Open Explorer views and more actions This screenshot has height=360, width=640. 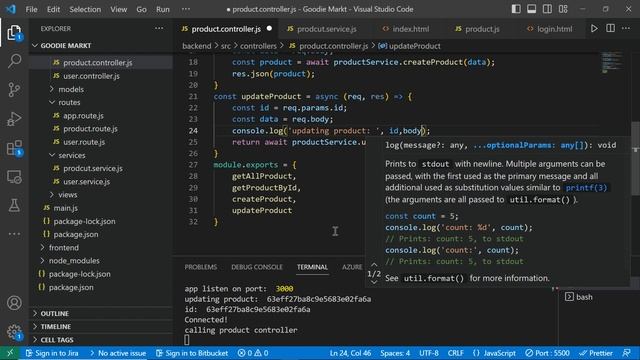pyautogui.click(x=159, y=29)
